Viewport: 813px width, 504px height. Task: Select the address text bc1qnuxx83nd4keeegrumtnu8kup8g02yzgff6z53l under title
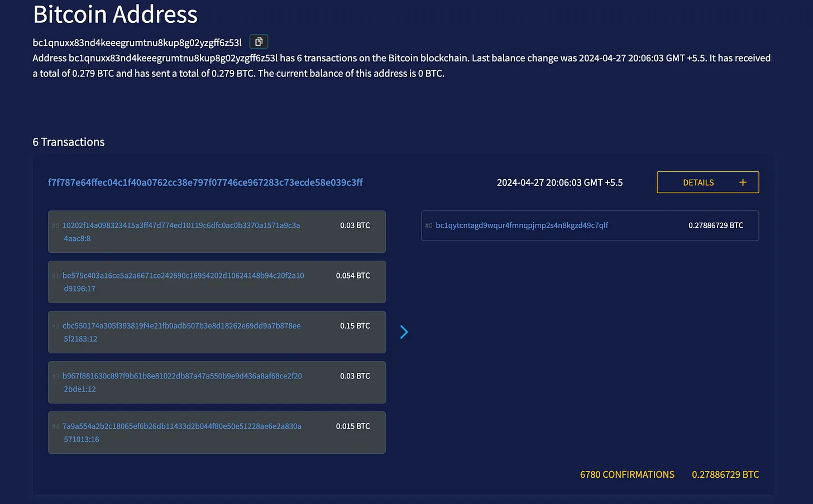tap(137, 42)
